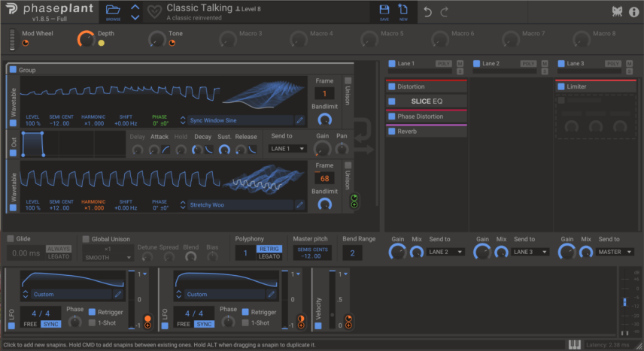Image resolution: width=644 pixels, height=351 pixels.
Task: Step through Stretchy Woo wavetable arrows
Action: (183, 205)
